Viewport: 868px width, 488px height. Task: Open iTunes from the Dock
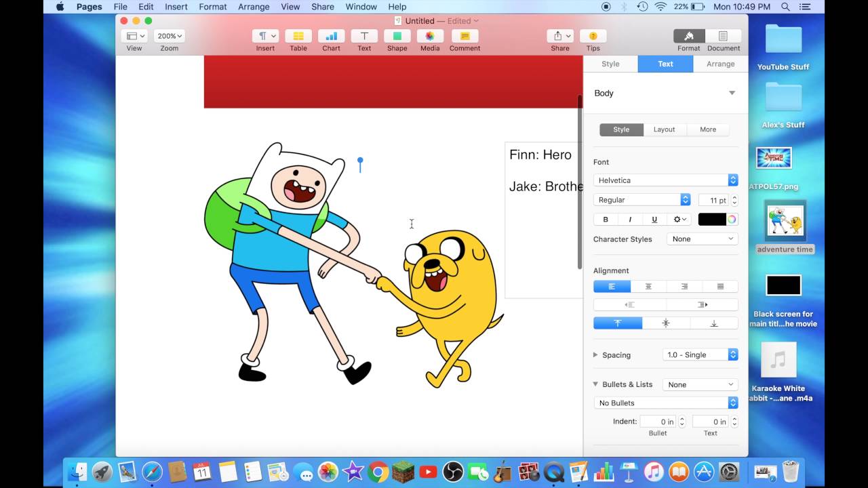pyautogui.click(x=654, y=471)
